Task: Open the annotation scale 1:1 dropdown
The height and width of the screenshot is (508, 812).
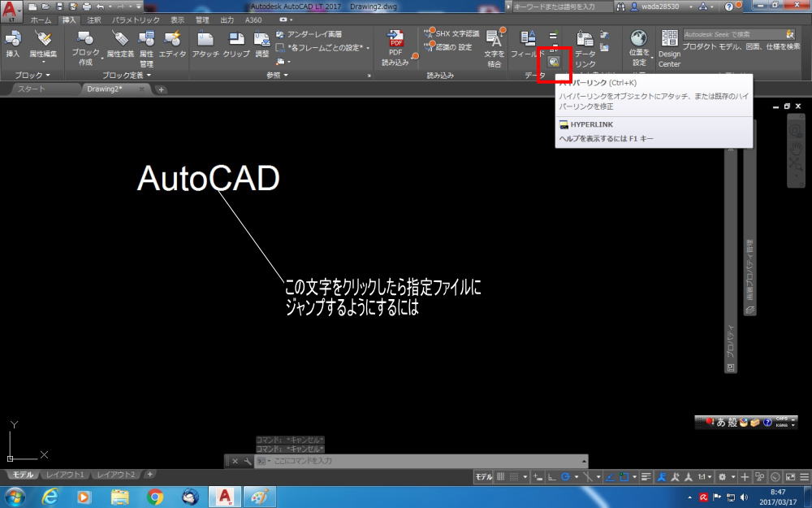Action: click(x=705, y=477)
